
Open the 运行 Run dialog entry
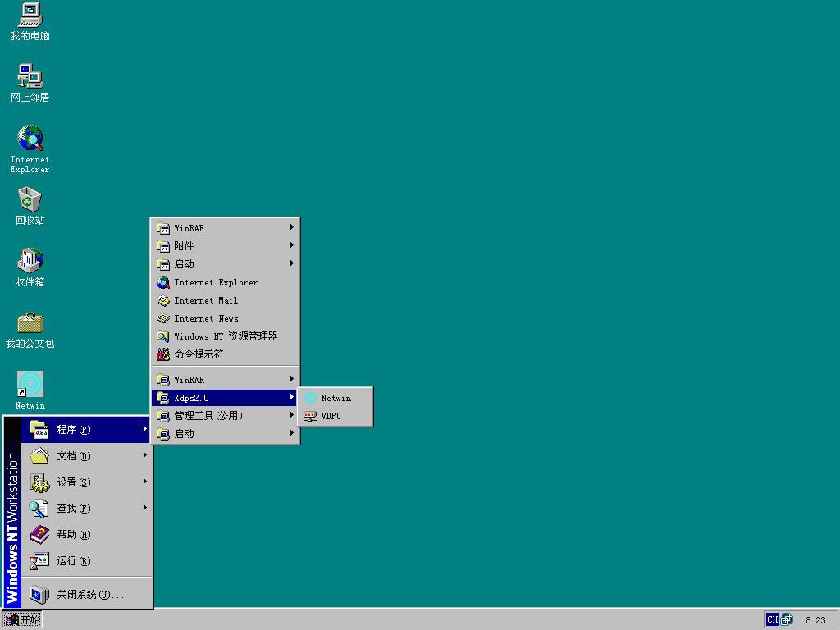coord(80,561)
